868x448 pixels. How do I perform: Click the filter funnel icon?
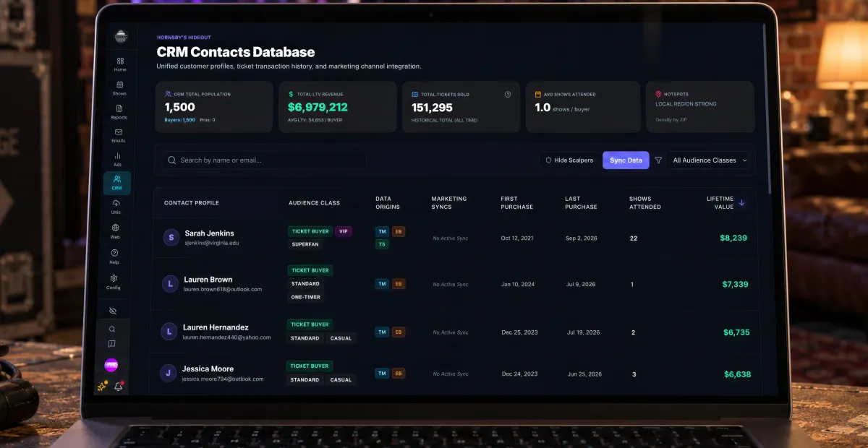coord(658,160)
